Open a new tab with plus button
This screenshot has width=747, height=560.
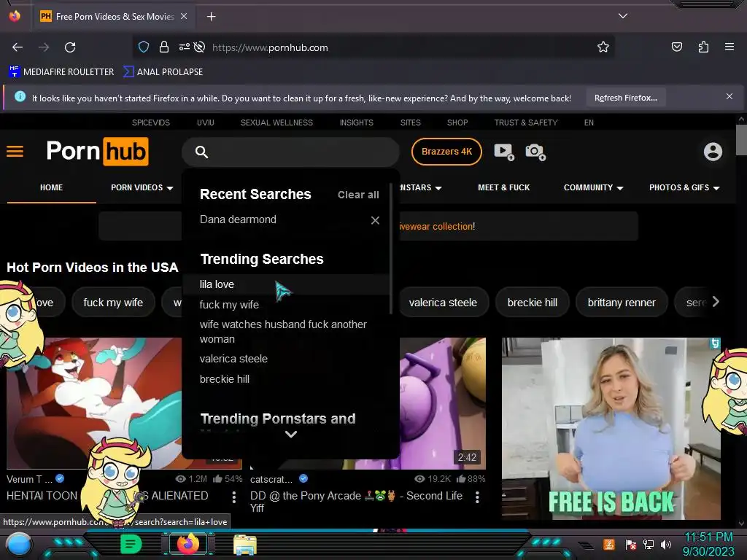click(211, 17)
